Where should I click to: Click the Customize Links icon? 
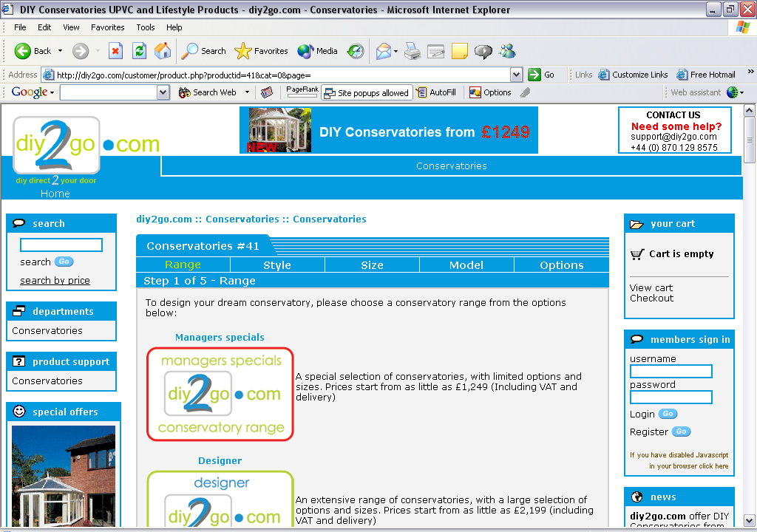(x=604, y=75)
